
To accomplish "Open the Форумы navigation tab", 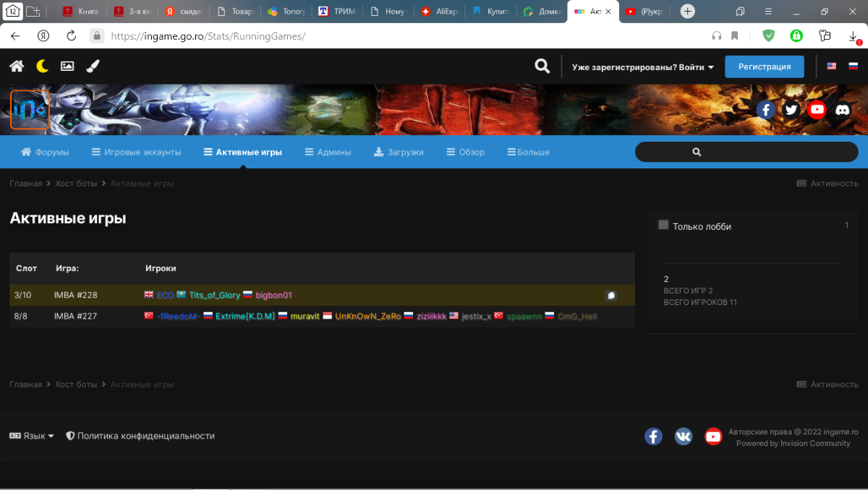I will click(x=45, y=152).
